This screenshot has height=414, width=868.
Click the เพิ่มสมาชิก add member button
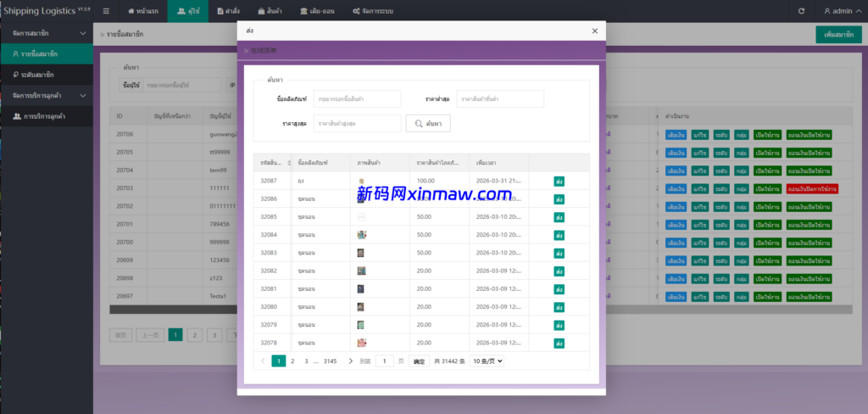coord(838,35)
